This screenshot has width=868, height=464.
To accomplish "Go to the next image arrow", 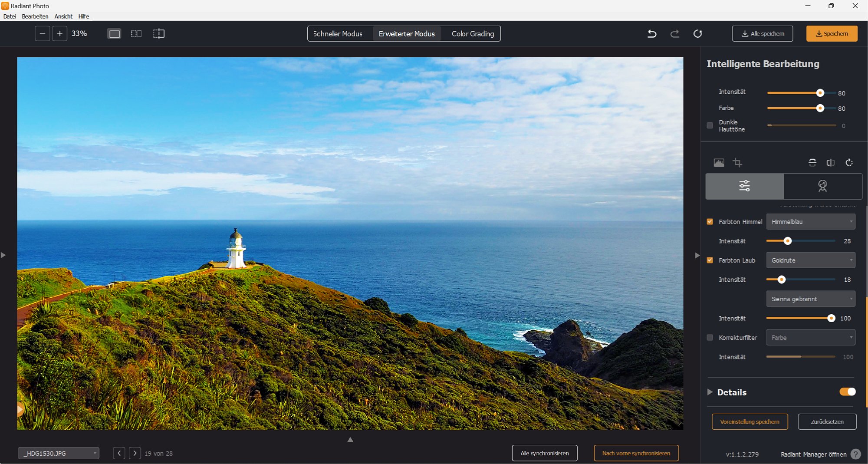I will coord(135,453).
